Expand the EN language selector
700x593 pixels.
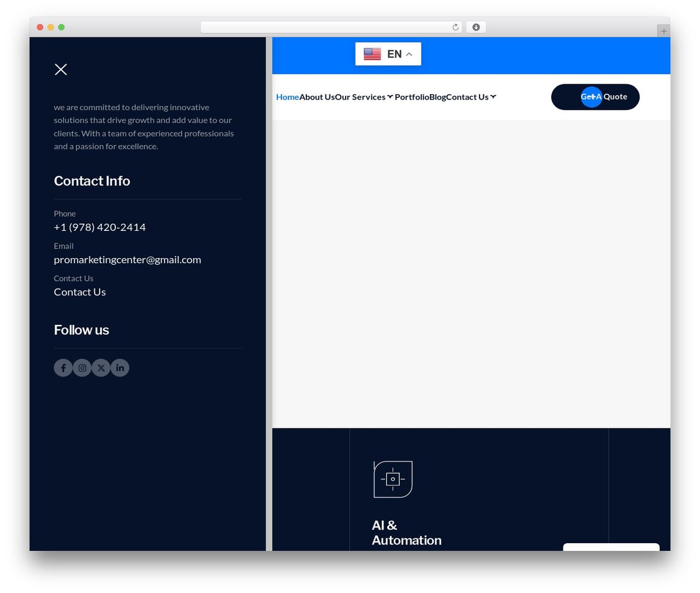[388, 54]
